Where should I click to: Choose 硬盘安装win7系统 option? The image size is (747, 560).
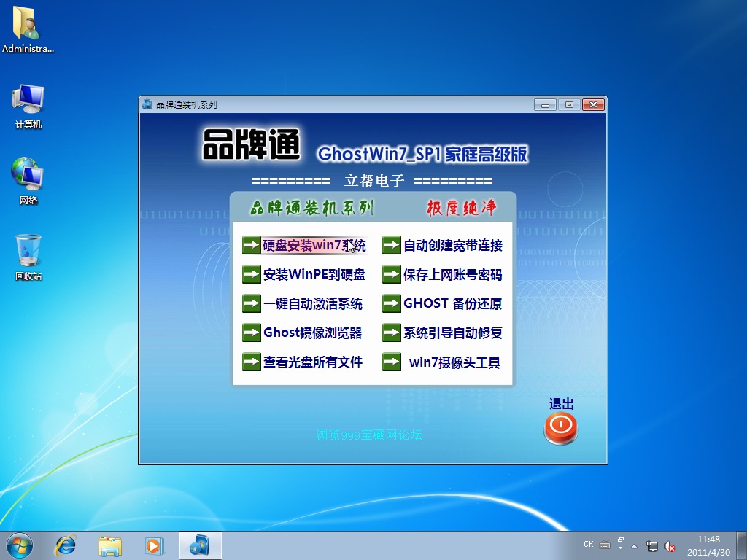point(314,245)
